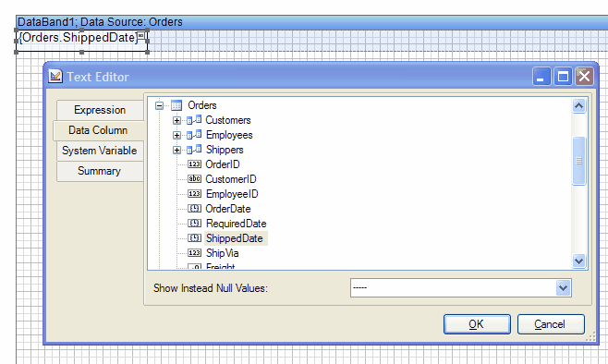Click the date icon beside OrderDate
Image resolution: width=608 pixels, height=364 pixels.
tap(194, 208)
